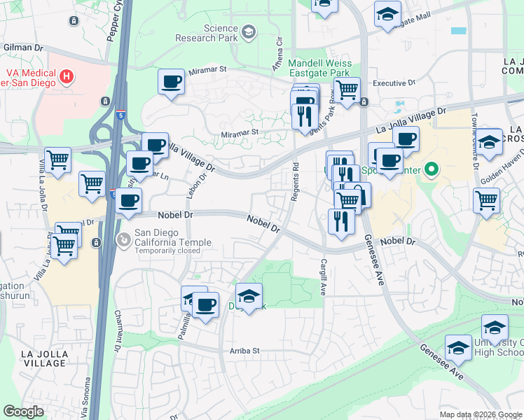Screen dimensions: 524x420
Task: Click the Executive Dr road label
Action: 394,83
